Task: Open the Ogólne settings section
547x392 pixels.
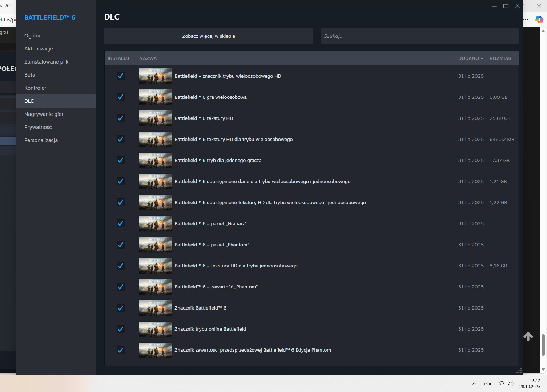Action: (56, 36)
